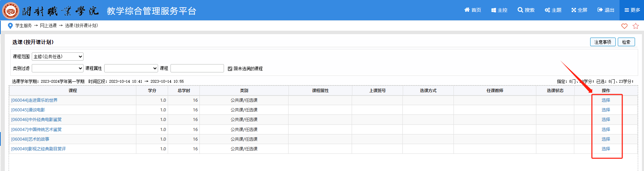Sort by the 学分 column header

click(152, 91)
